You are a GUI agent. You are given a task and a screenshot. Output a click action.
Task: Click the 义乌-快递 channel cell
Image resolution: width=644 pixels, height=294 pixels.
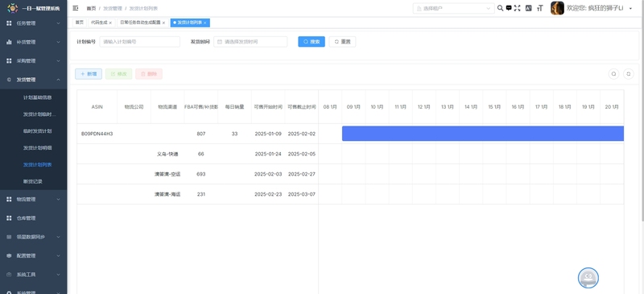[x=167, y=154]
